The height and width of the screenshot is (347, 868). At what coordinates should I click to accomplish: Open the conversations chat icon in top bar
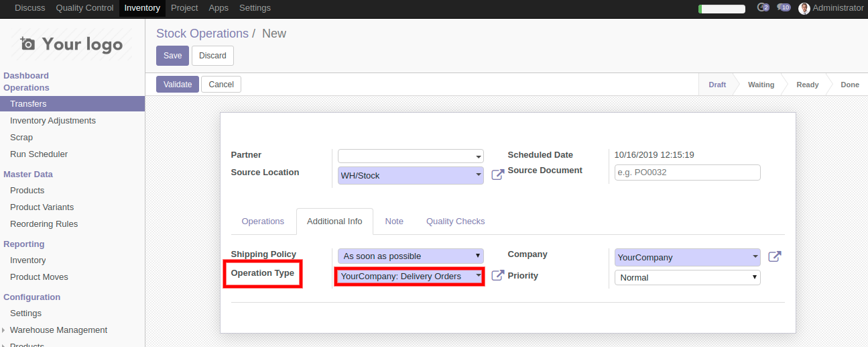pos(783,8)
